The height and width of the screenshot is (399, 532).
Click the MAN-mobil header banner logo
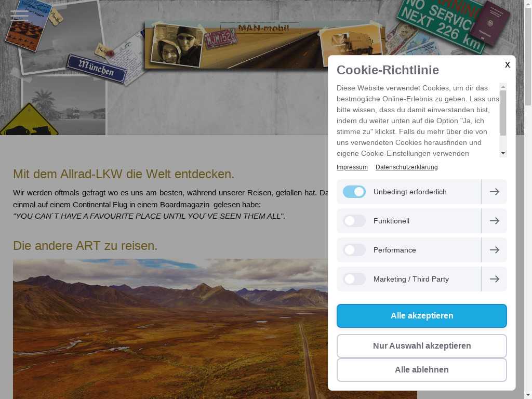[x=263, y=29]
